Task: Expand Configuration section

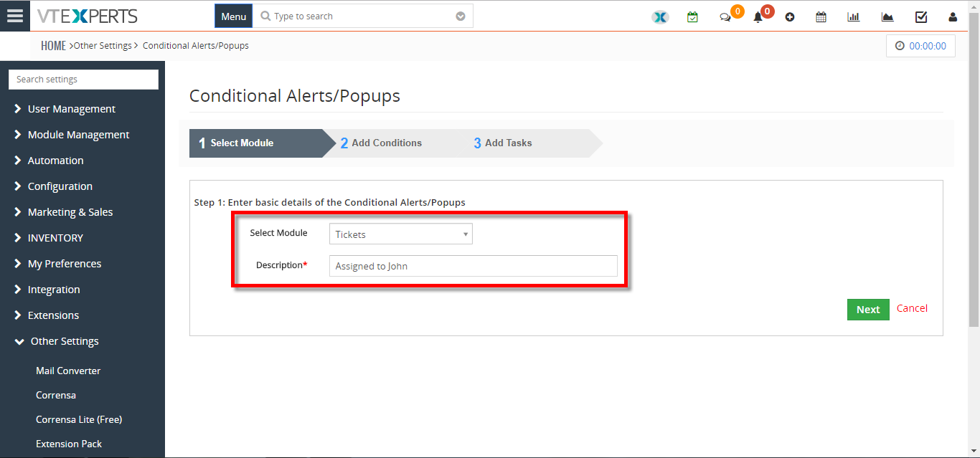Action: coord(60,186)
